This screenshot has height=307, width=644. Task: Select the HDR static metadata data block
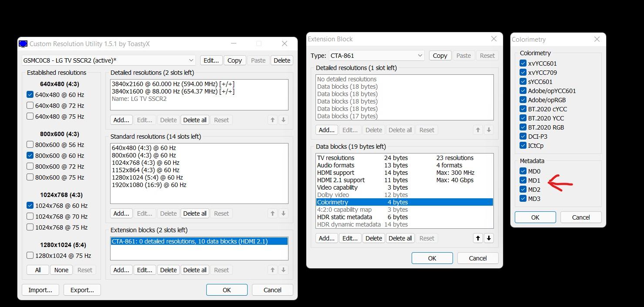[405, 217]
